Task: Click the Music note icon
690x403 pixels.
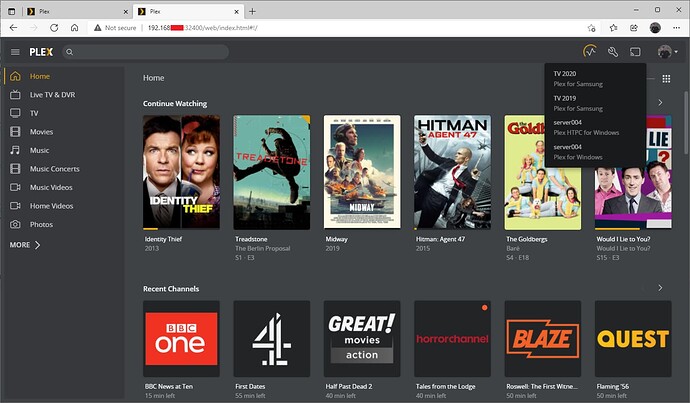Action: pyautogui.click(x=15, y=150)
